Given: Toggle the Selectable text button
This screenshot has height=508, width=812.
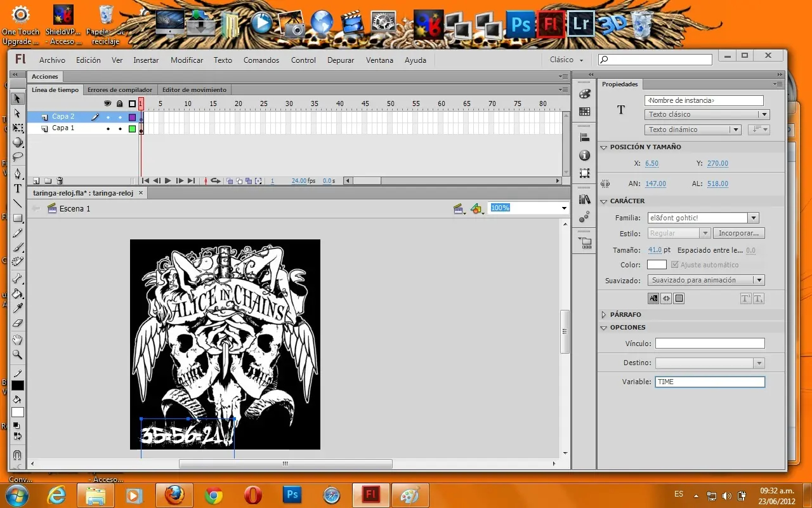Looking at the screenshot, I should (653, 298).
